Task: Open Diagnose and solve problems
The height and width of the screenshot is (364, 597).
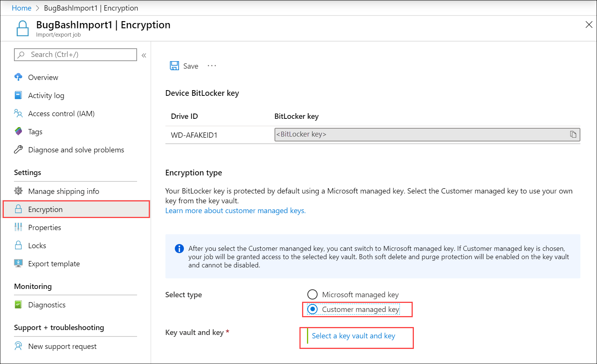Action: pos(76,150)
